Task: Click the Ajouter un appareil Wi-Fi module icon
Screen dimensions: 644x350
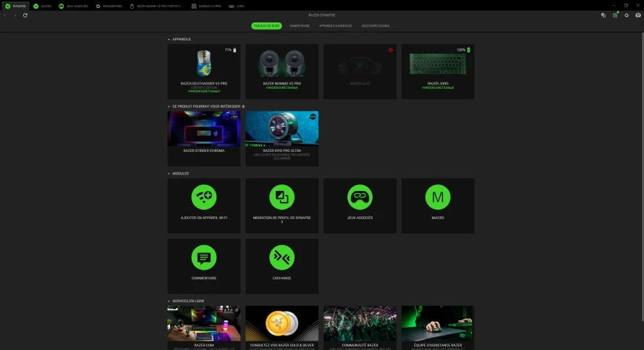Action: (x=204, y=197)
